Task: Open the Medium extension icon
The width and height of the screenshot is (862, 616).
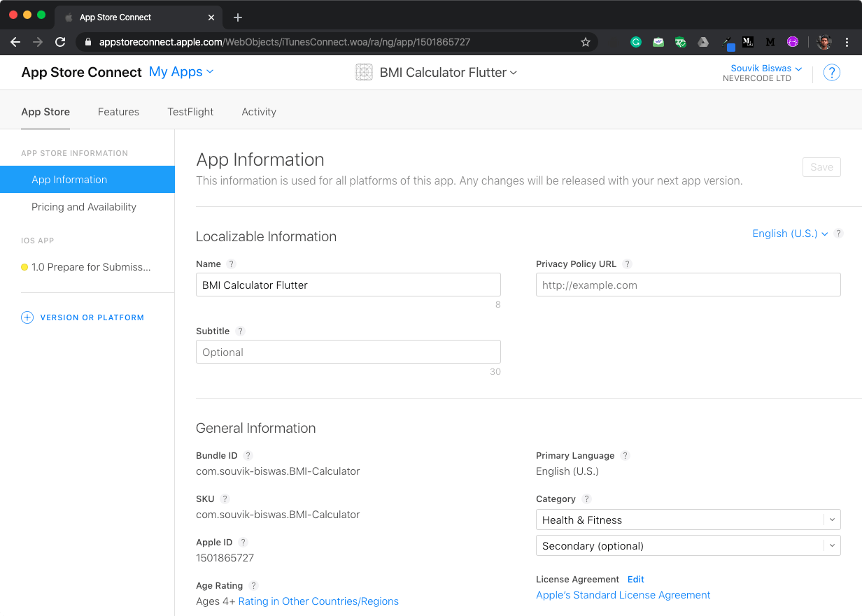Action: pyautogui.click(x=770, y=42)
